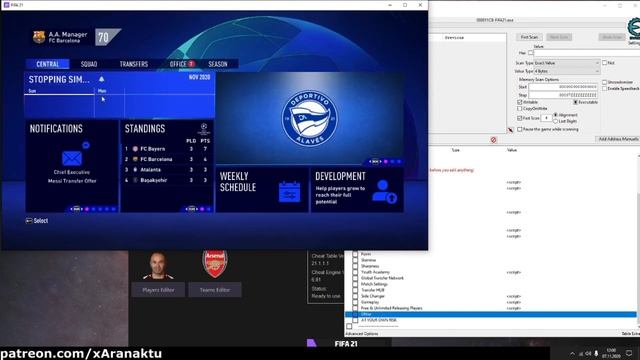
Task: Click the Atalanta crest in standings
Action: (135, 170)
